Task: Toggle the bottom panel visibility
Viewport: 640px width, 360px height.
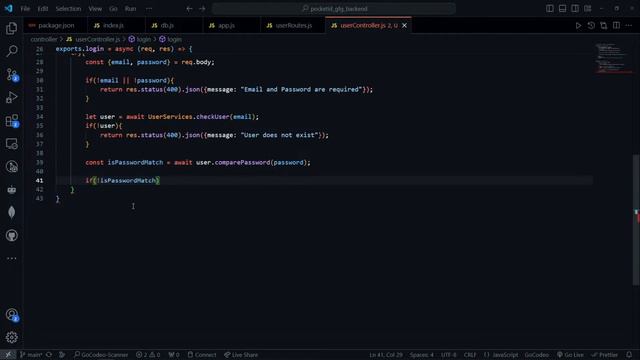Action: (562, 9)
